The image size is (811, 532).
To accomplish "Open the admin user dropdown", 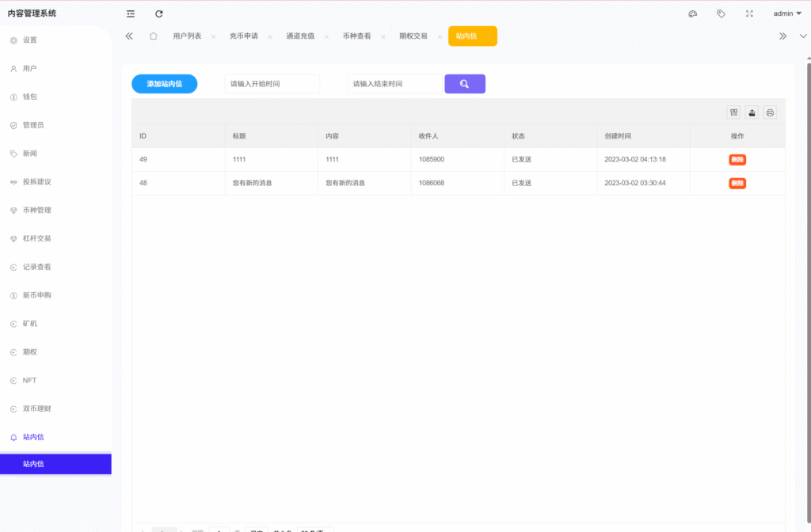I will (787, 13).
